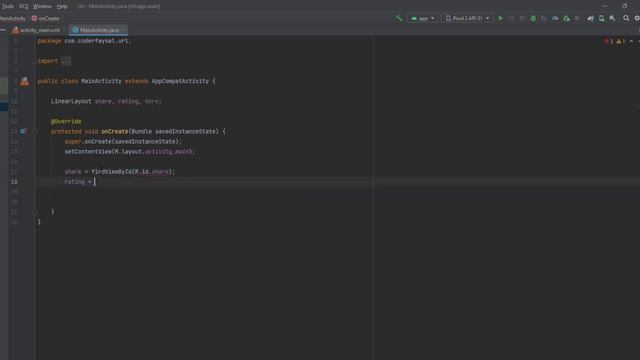Click the @Override annotation
The image size is (640, 360).
pyautogui.click(x=66, y=121)
